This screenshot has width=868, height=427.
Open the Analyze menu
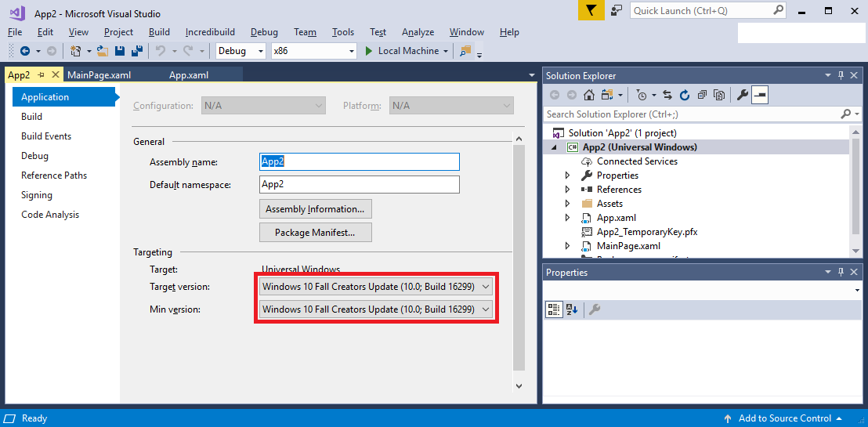point(418,32)
